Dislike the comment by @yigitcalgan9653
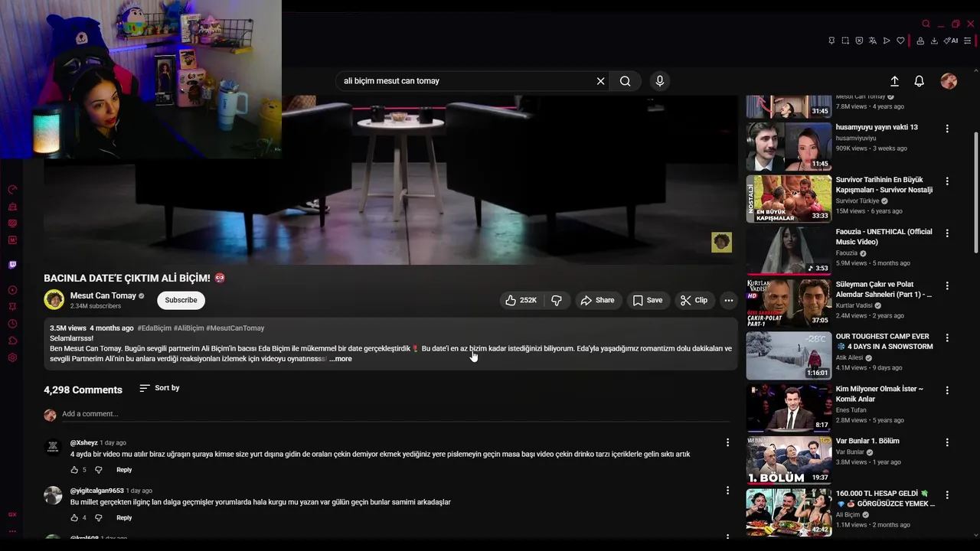The width and height of the screenshot is (980, 551). pos(98,518)
